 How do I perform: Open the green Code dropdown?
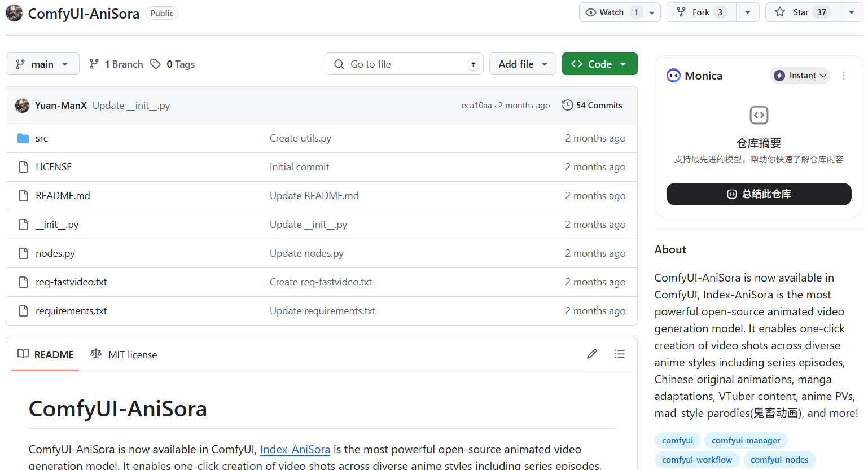click(x=600, y=64)
